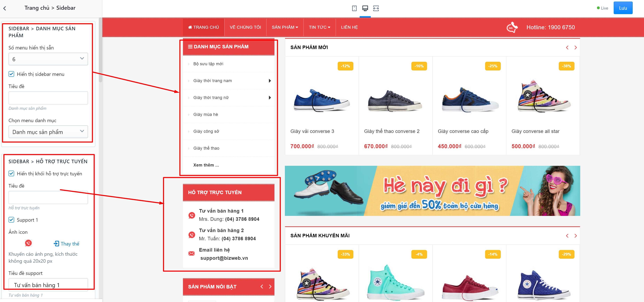Click the -25% discount badge
The width and height of the screenshot is (644, 302).
coord(493,66)
